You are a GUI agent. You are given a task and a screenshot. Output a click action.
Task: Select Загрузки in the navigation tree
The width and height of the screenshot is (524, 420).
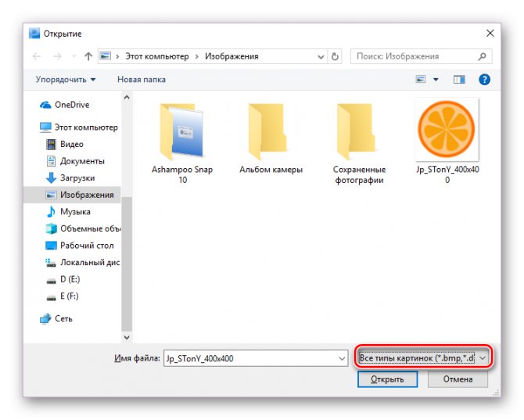coord(77,178)
